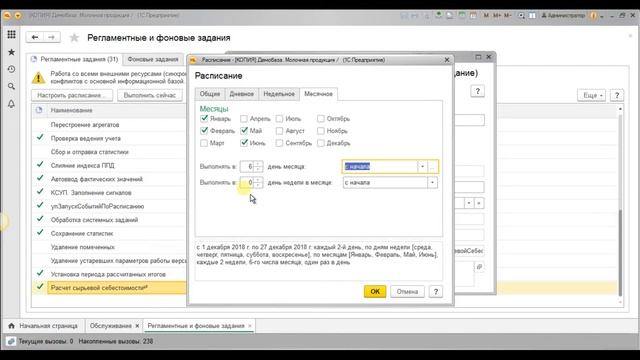Click the panel layout icon beside the zoom icon
Screen dimensions: 640x360
click(x=532, y=16)
